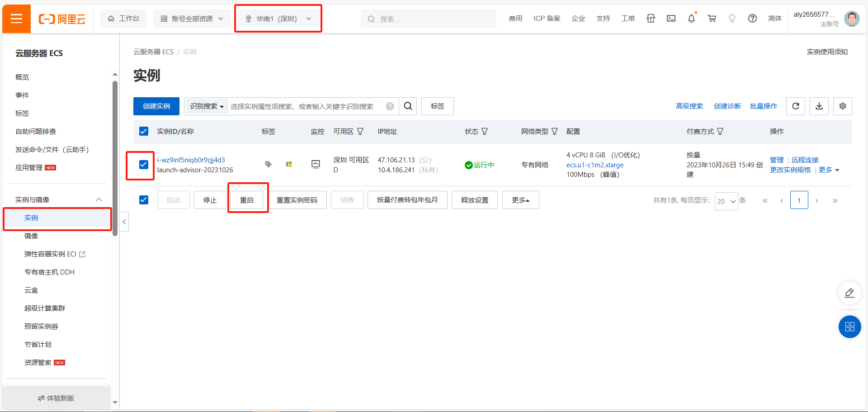Toggle the bottom select-all checkbox
This screenshot has width=868, height=412.
tap(144, 200)
